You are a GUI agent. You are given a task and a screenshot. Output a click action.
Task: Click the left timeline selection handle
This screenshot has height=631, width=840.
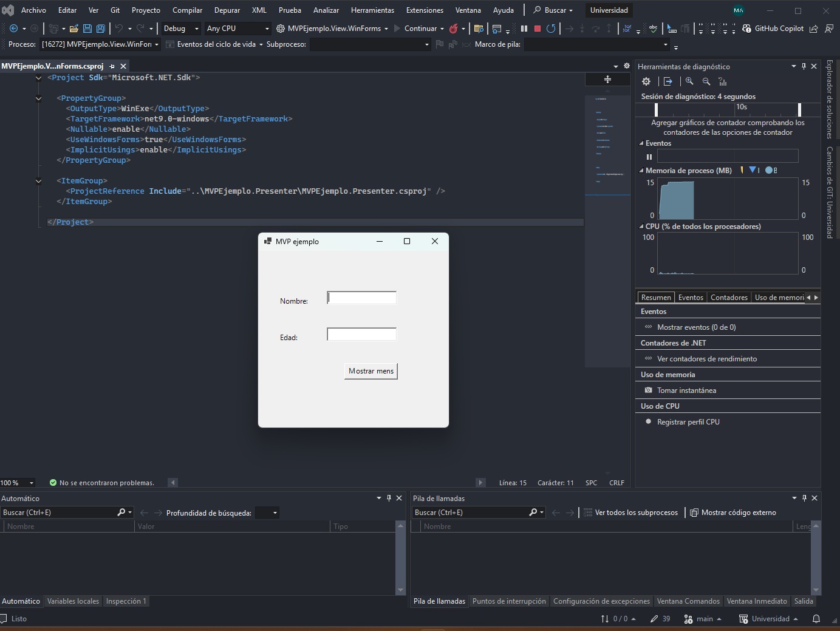point(656,109)
